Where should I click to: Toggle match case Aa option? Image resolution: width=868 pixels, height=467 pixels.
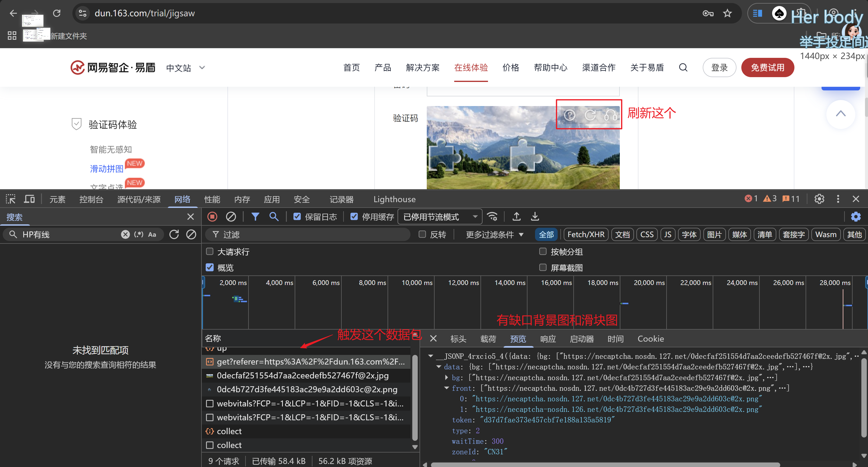[x=152, y=234]
